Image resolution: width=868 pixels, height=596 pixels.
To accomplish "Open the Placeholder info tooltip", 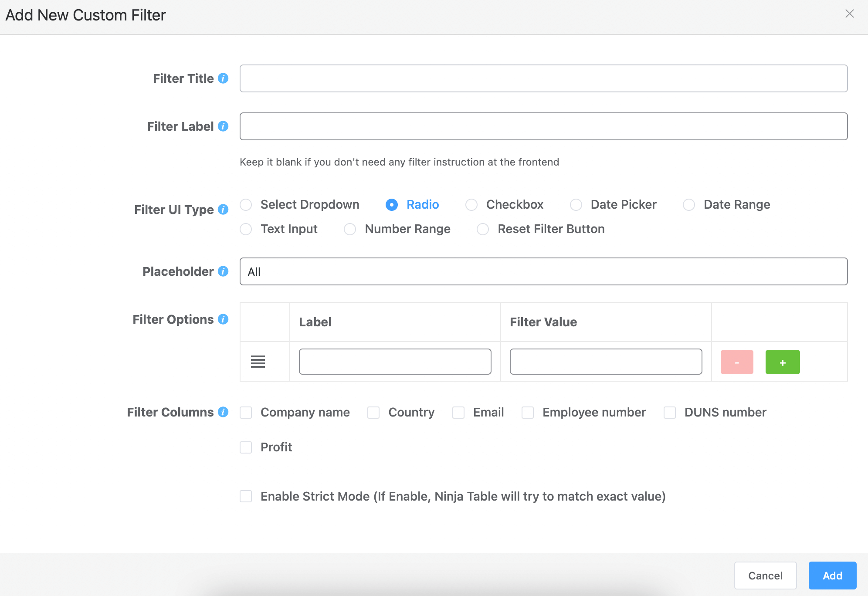I will pyautogui.click(x=223, y=271).
